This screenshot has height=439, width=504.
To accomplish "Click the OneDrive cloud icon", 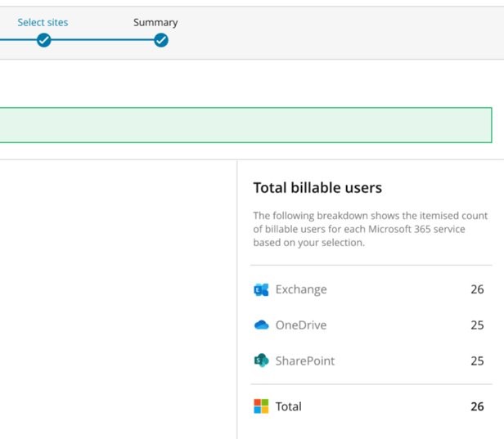I will coord(261,325).
